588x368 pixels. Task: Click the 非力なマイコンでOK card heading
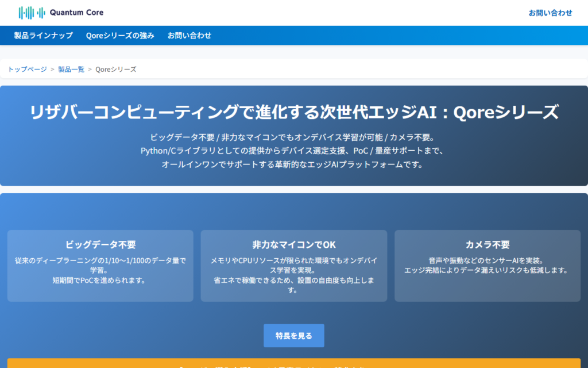point(294,244)
